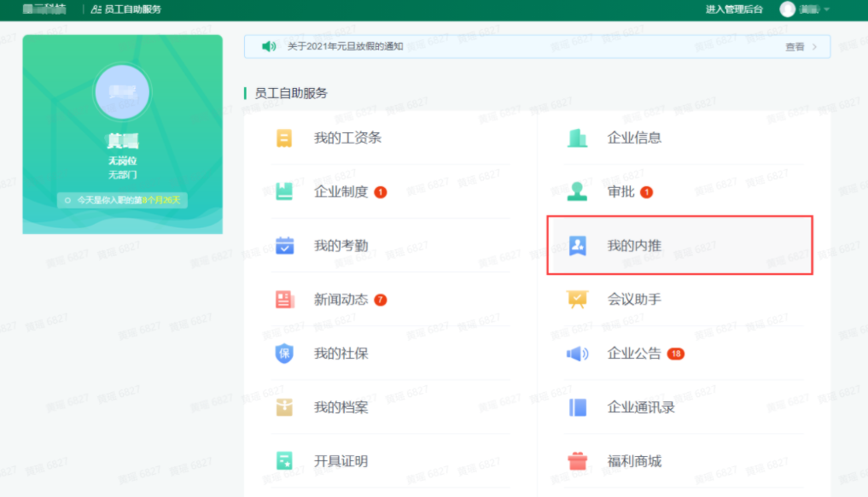Click the 我的档案 archive box icon

[x=284, y=407]
